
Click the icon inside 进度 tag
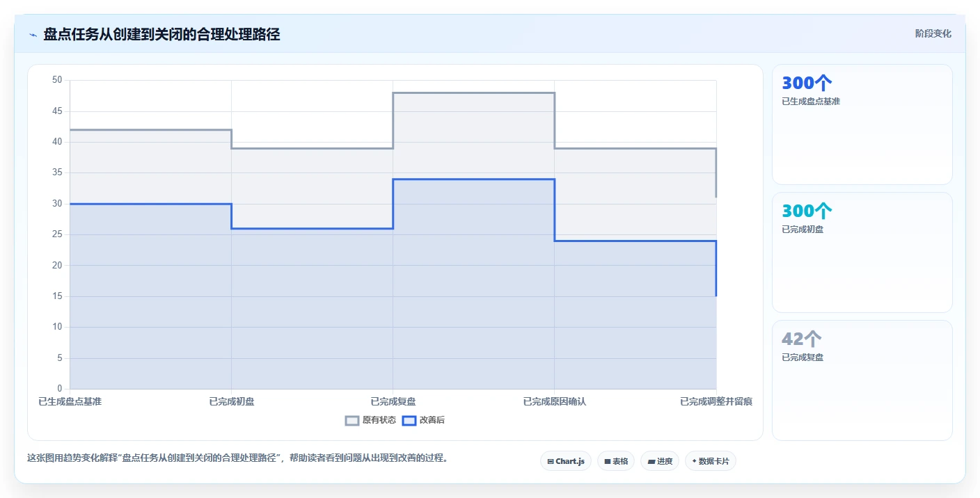click(651, 461)
